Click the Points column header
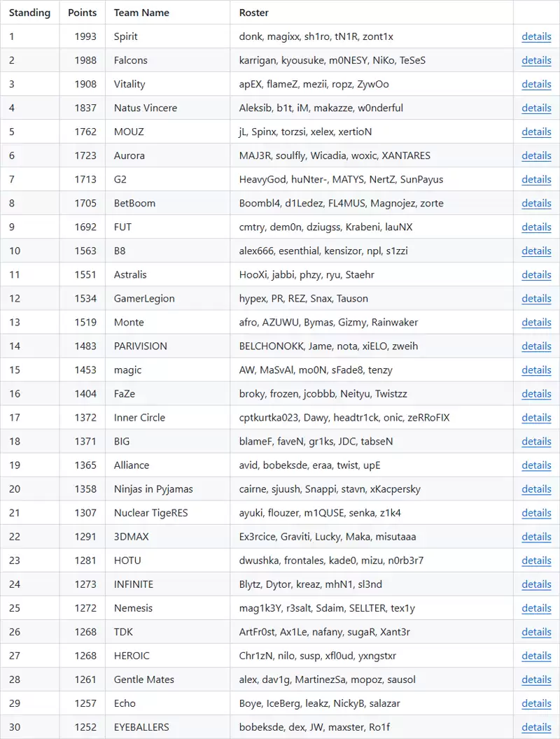 point(82,13)
